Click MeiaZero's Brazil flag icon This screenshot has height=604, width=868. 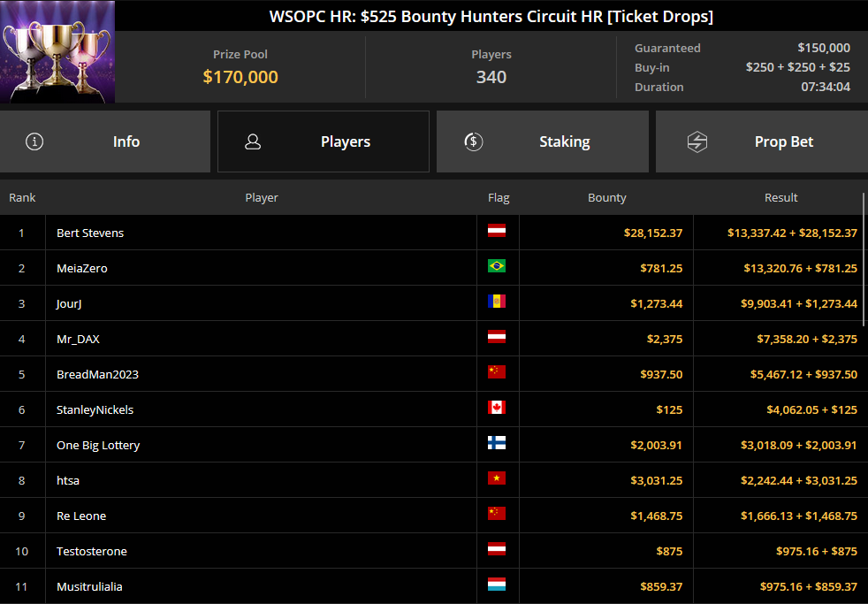coord(497,266)
